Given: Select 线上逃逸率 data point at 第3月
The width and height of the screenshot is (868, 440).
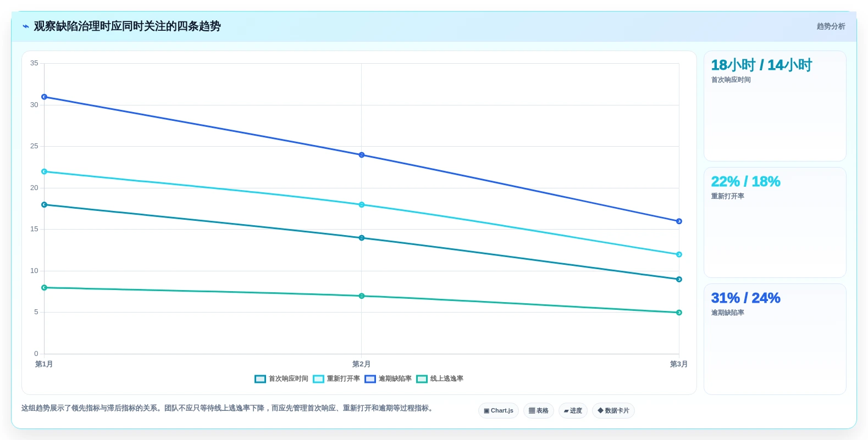Looking at the screenshot, I should coord(679,313).
